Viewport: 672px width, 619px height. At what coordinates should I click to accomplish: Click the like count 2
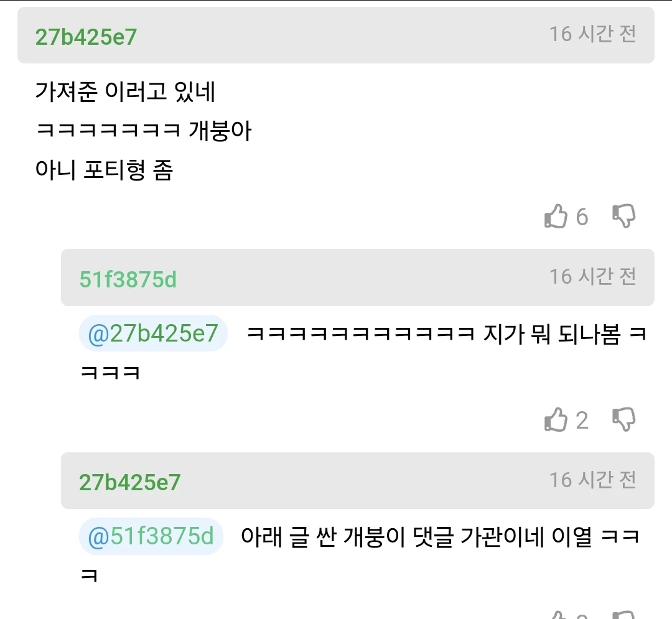coord(582,421)
